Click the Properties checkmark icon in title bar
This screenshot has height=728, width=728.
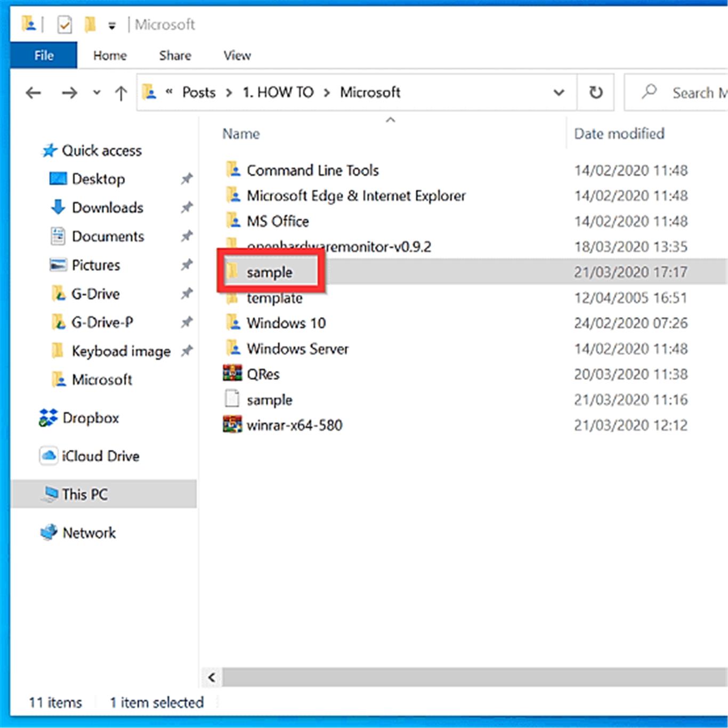(x=64, y=25)
